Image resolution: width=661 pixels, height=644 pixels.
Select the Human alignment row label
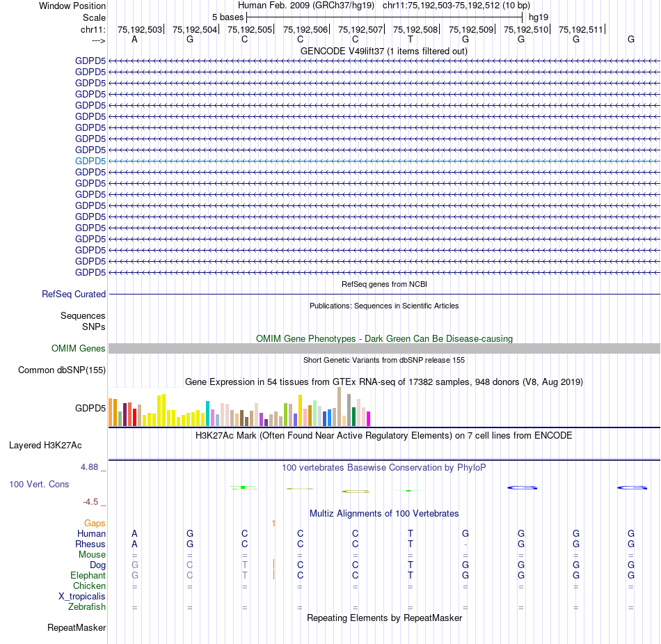[x=91, y=533]
